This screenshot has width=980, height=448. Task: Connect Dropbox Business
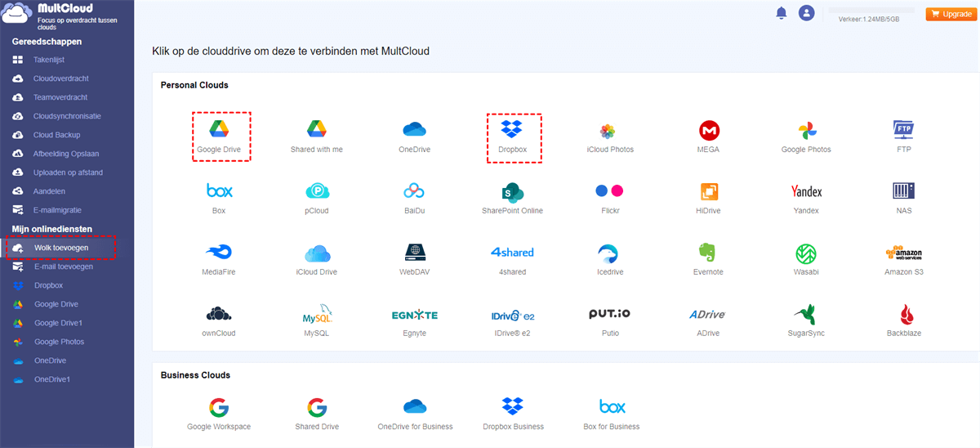pyautogui.click(x=513, y=414)
